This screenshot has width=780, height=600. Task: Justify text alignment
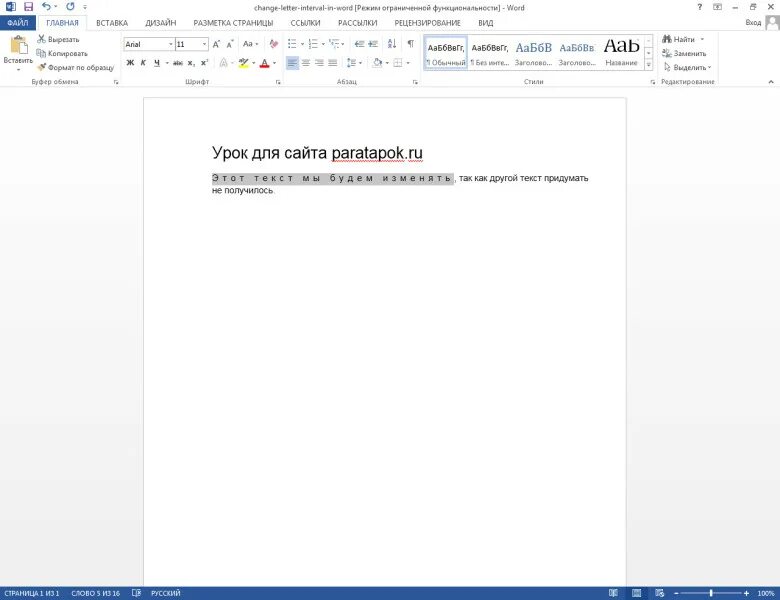click(x=332, y=63)
